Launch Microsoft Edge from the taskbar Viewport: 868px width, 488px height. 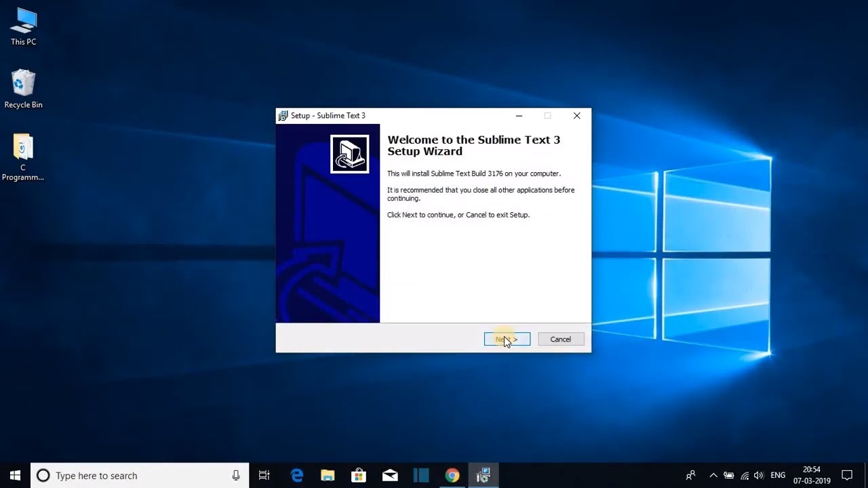(297, 476)
